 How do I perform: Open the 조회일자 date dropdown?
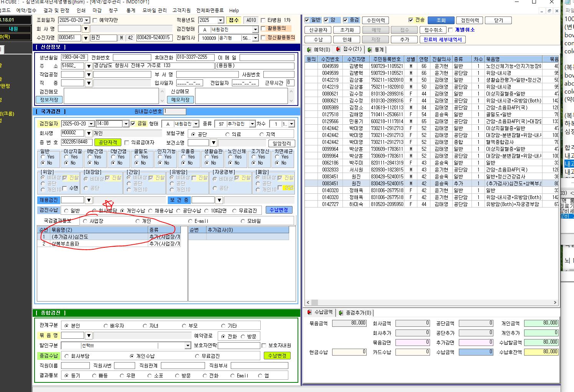point(86,20)
